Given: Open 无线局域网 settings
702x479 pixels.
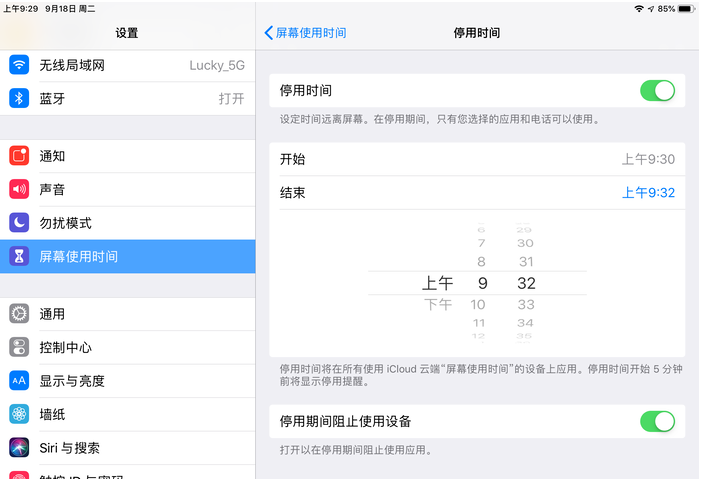Looking at the screenshot, I should [x=128, y=65].
